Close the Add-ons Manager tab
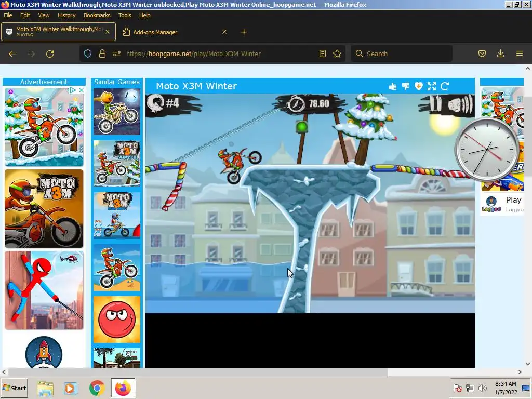Screen dimensions: 532x399 coord(224,32)
